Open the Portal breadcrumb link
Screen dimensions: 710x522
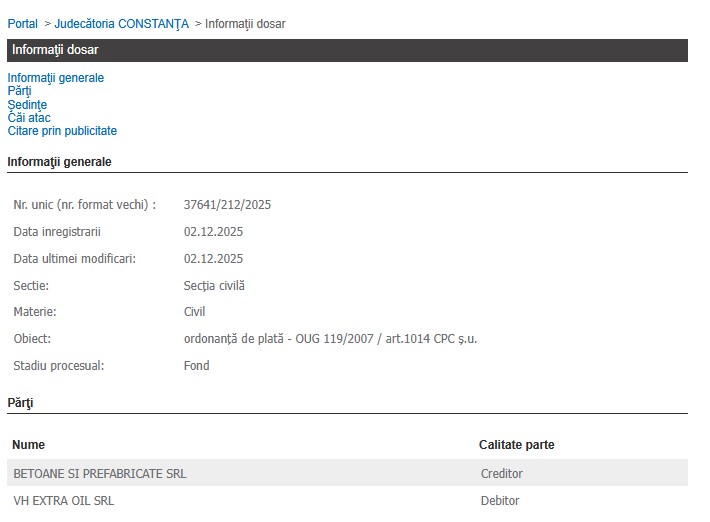[x=22, y=24]
